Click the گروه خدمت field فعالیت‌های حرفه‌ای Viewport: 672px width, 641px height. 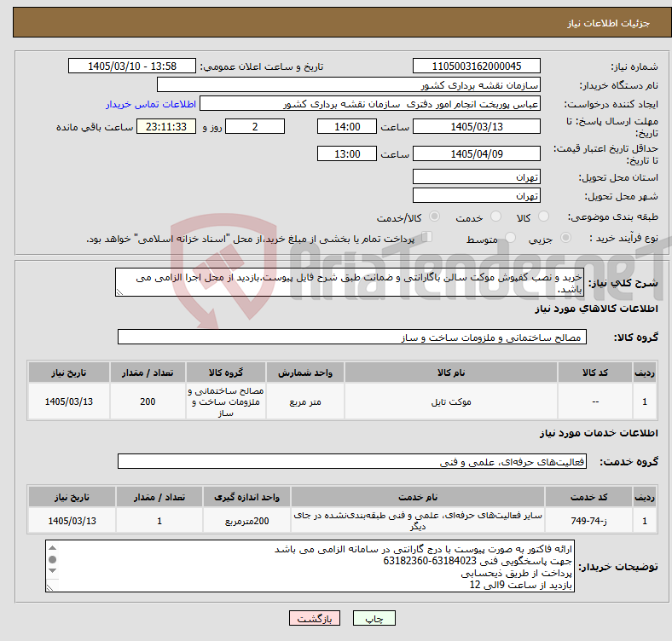tap(352, 461)
